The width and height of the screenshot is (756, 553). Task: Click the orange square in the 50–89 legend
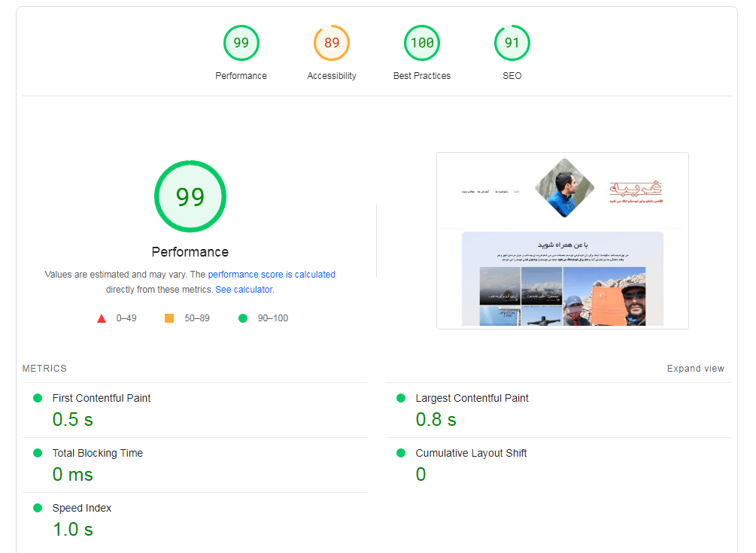[x=169, y=318]
